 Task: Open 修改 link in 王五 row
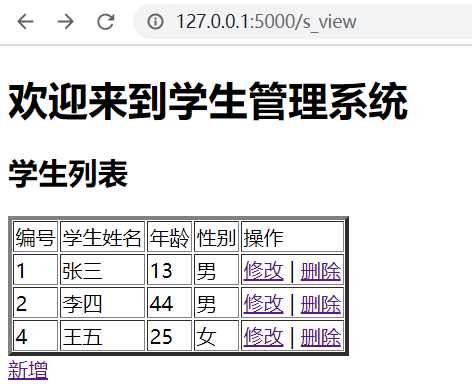[x=263, y=337]
